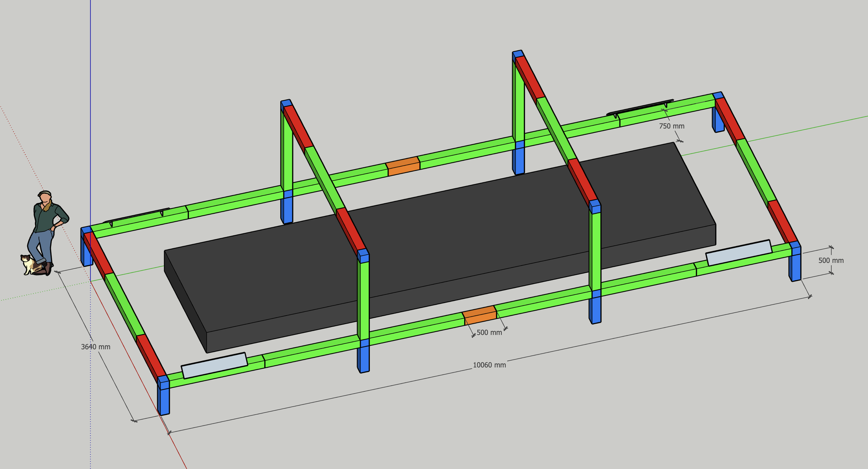Viewport: 868px width, 469px height.
Task: Select the 3640 mm dimension text
Action: coord(95,347)
